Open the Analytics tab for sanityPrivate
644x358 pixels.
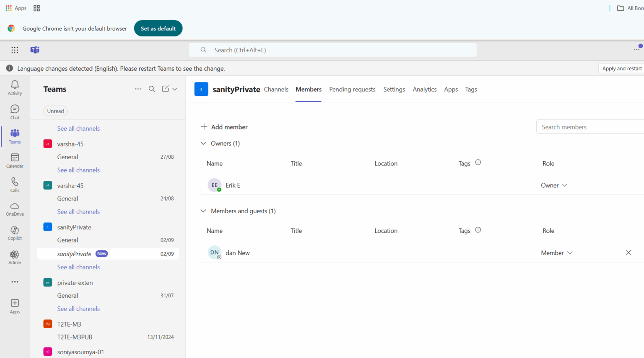coord(424,89)
